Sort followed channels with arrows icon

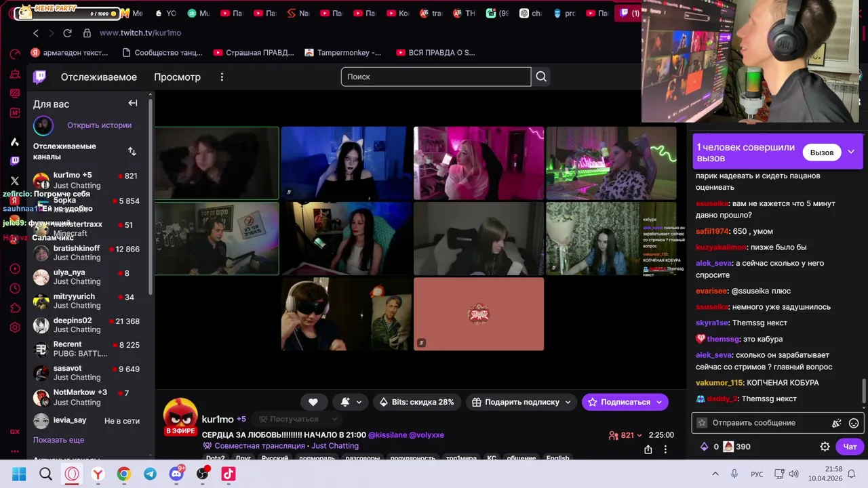132,151
